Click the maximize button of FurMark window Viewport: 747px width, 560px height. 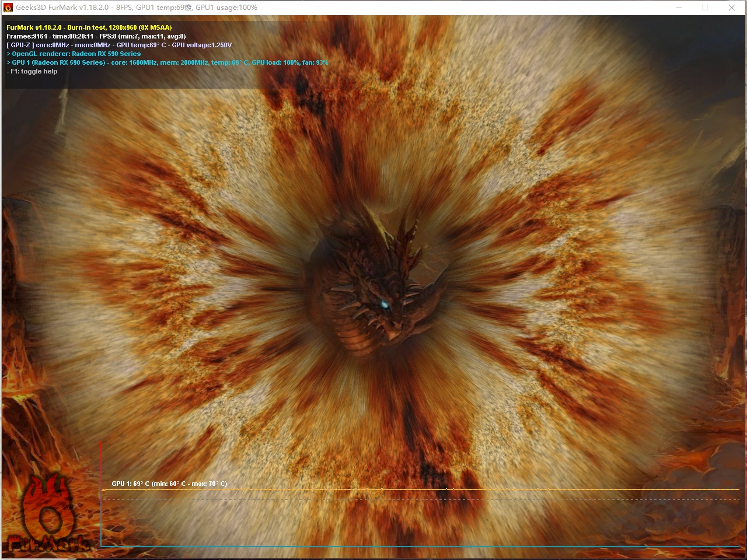[705, 8]
